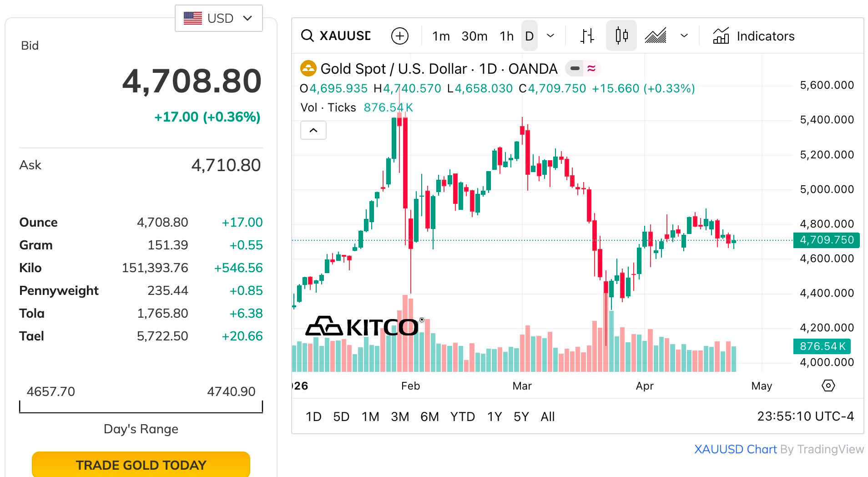This screenshot has height=477, width=868.
Task: Collapse the chart legend arrow
Action: (x=313, y=131)
